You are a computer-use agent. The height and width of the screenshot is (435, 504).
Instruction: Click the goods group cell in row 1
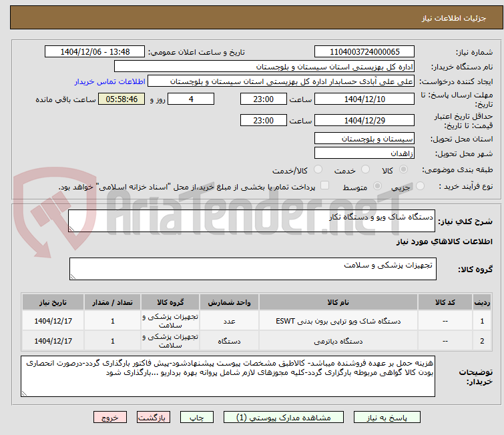click(170, 321)
